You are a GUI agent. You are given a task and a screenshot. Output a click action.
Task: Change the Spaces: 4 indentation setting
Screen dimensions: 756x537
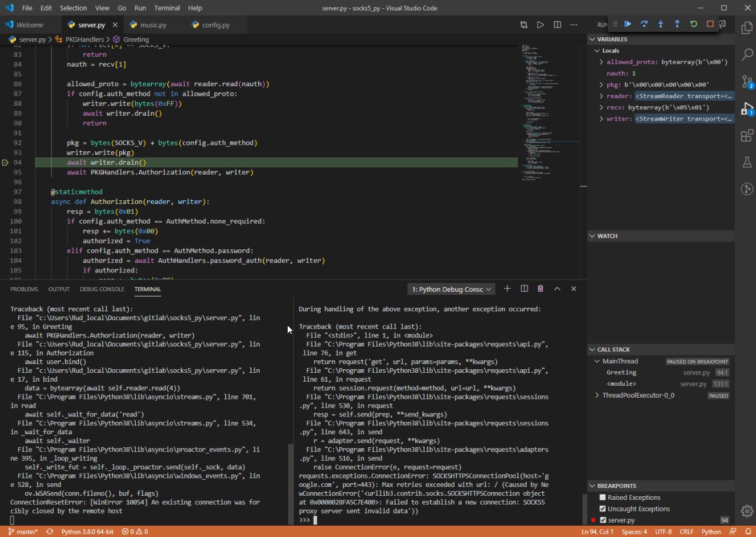tap(634, 532)
